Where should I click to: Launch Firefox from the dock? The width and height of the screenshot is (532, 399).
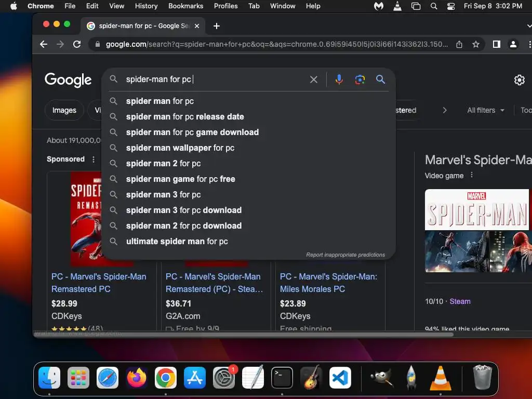pyautogui.click(x=137, y=378)
